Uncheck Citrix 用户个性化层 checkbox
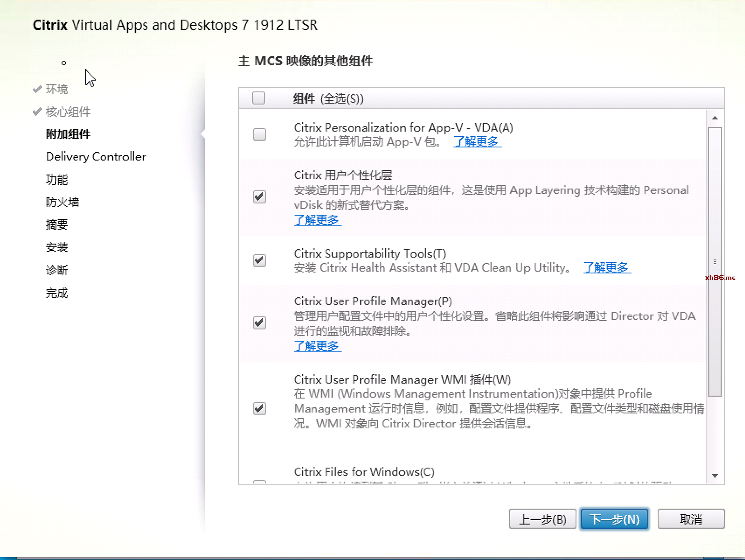745x560 pixels. click(259, 197)
